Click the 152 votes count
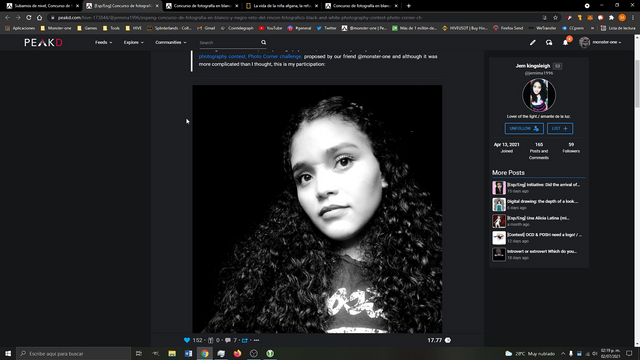 [198, 340]
